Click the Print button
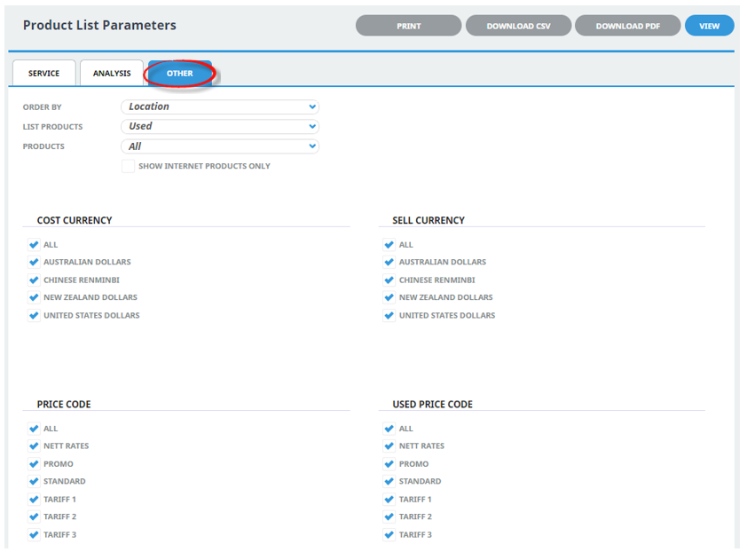 tap(408, 26)
